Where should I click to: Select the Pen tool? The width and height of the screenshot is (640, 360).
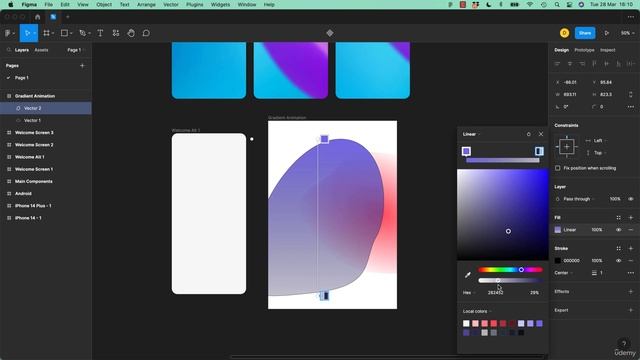tap(82, 33)
